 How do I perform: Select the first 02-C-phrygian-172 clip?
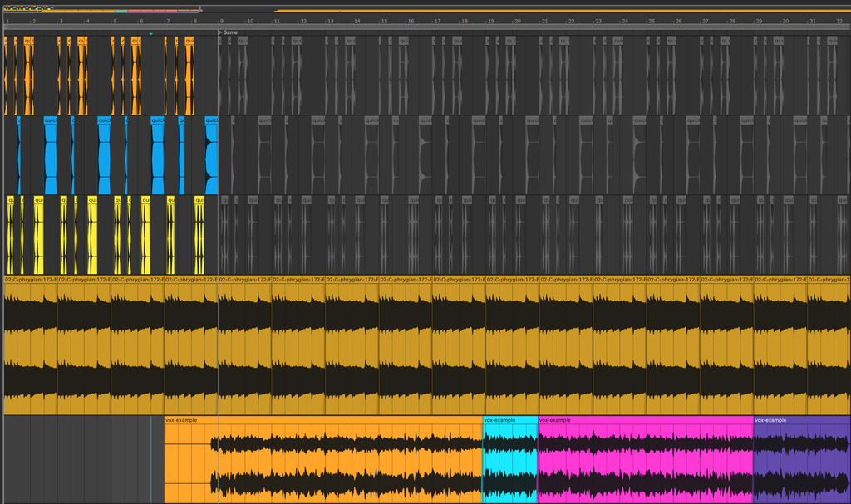31,347
